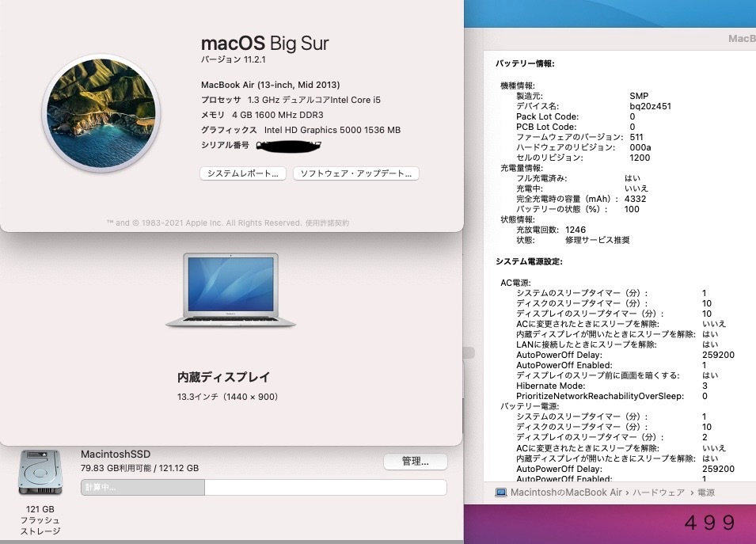Open the 使用許諾契約 license link
This screenshot has width=756, height=544.
point(327,223)
